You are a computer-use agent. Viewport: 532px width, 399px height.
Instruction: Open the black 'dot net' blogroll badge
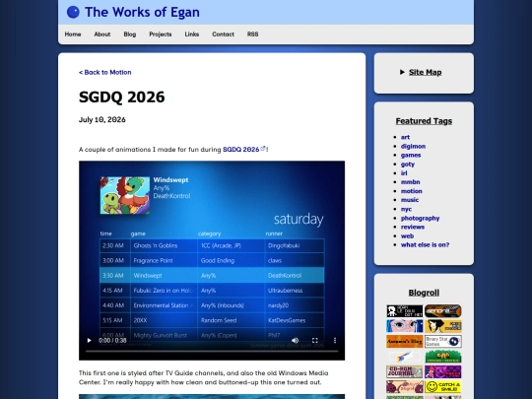(x=405, y=311)
